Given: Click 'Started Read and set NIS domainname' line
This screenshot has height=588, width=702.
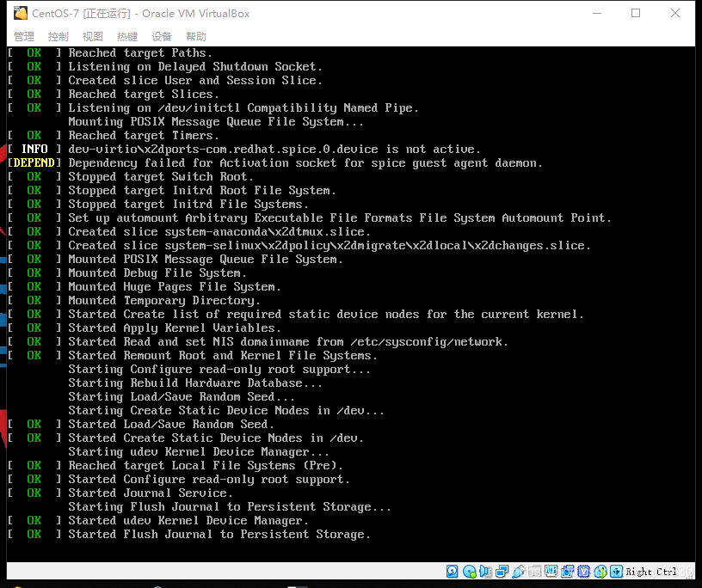Looking at the screenshot, I should 288,342.
